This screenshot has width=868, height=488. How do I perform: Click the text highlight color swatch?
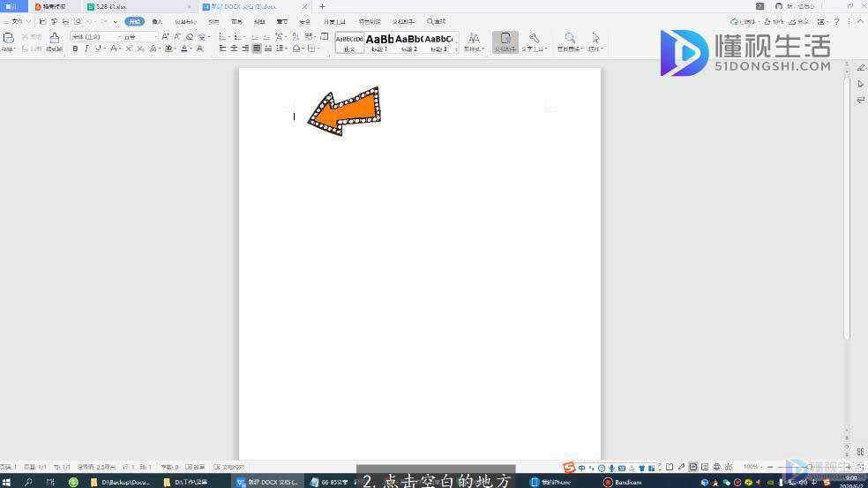[x=168, y=49]
